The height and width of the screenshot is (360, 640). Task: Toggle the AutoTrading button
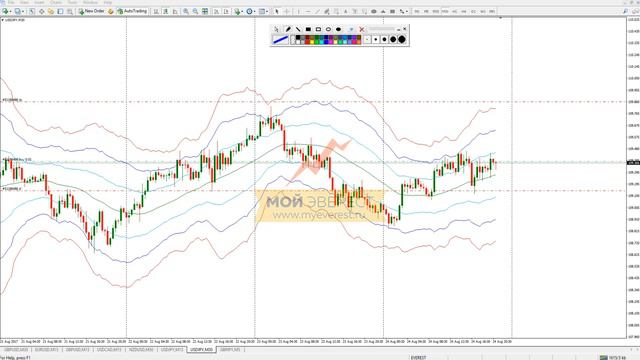click(x=132, y=11)
